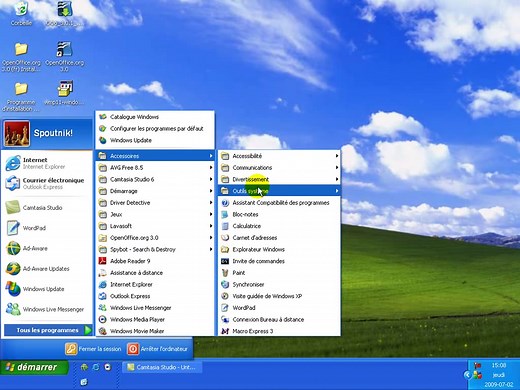Open Assistance à distance
The height and width of the screenshot is (390, 520).
click(155, 273)
